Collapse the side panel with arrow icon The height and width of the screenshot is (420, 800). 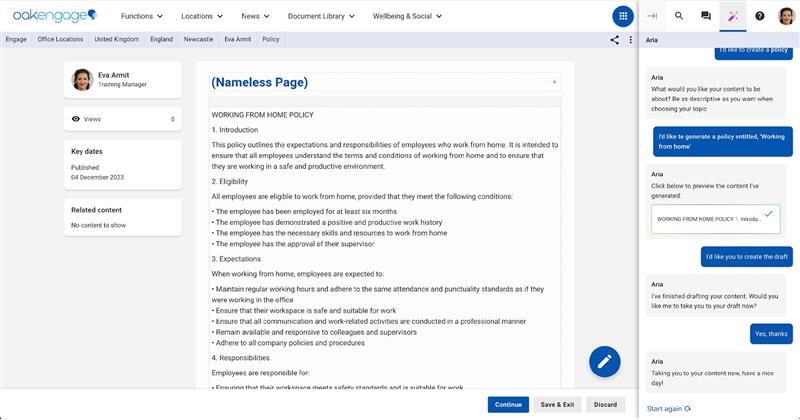tap(652, 16)
